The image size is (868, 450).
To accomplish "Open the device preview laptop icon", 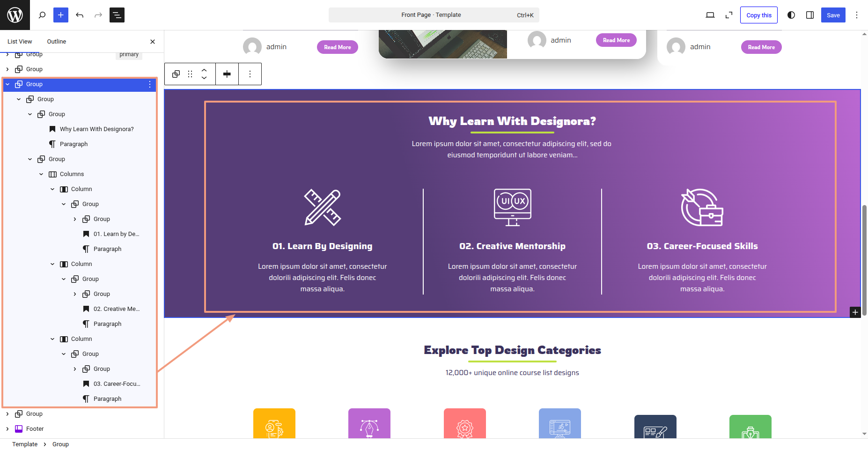I will 710,15.
